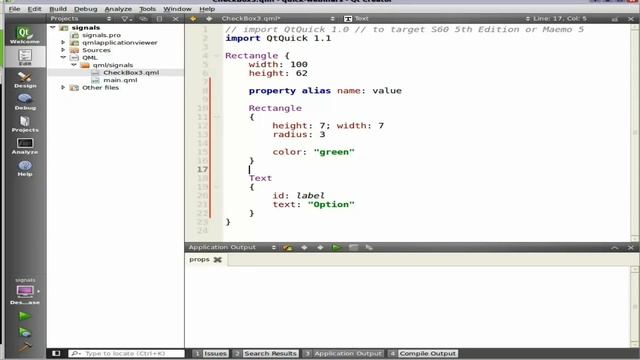Expand the qmlapplicationviewer node
Screen dimensions: 640x360
click(x=63, y=42)
